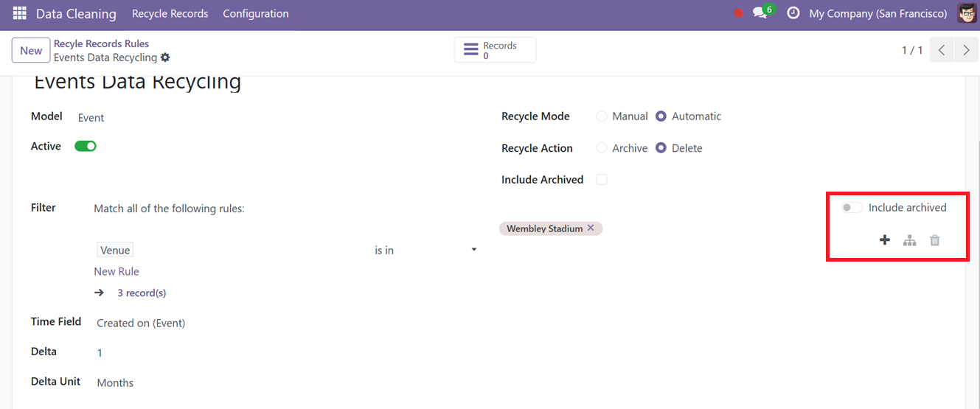Viewport: 980px width, 409px height.
Task: Go to next record arrow
Action: pyautogui.click(x=966, y=50)
